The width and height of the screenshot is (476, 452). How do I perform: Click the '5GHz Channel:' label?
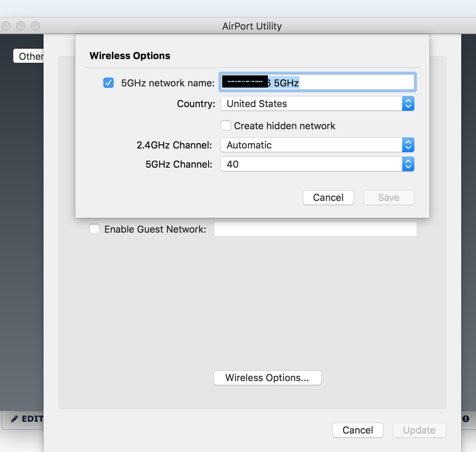[179, 164]
